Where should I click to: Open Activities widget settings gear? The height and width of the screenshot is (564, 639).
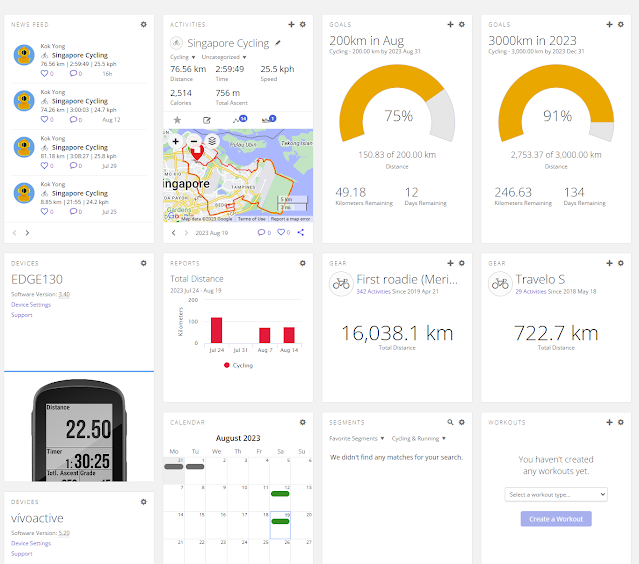pos(303,24)
